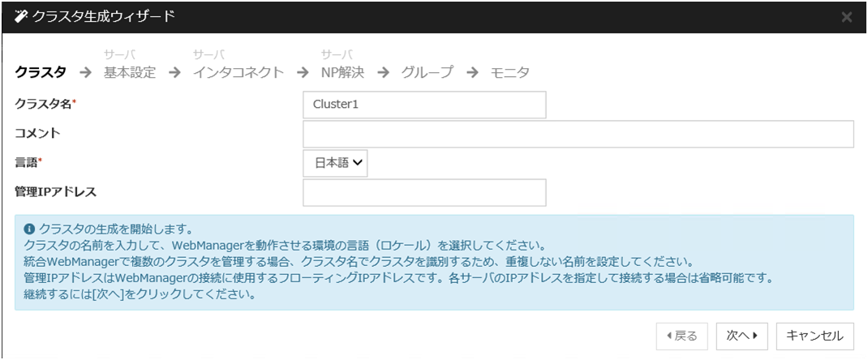Close the cluster generation wizard dialog
This screenshot has width=868, height=360.
click(847, 17)
